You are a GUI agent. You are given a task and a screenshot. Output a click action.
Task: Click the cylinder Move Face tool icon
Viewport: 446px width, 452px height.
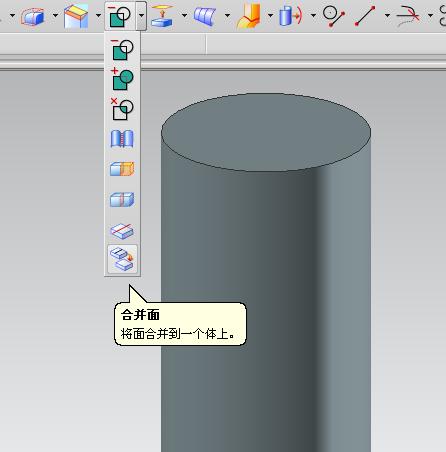tap(291, 16)
